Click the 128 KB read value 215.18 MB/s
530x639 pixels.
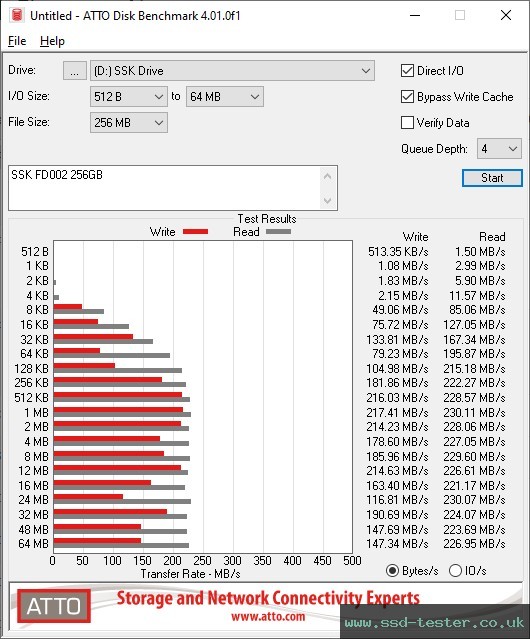coord(474,368)
